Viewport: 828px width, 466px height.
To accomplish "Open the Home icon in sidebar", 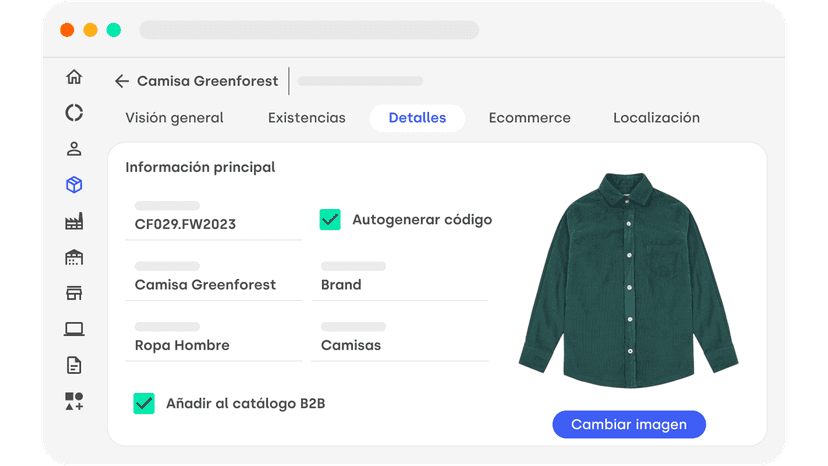I will click(x=74, y=77).
